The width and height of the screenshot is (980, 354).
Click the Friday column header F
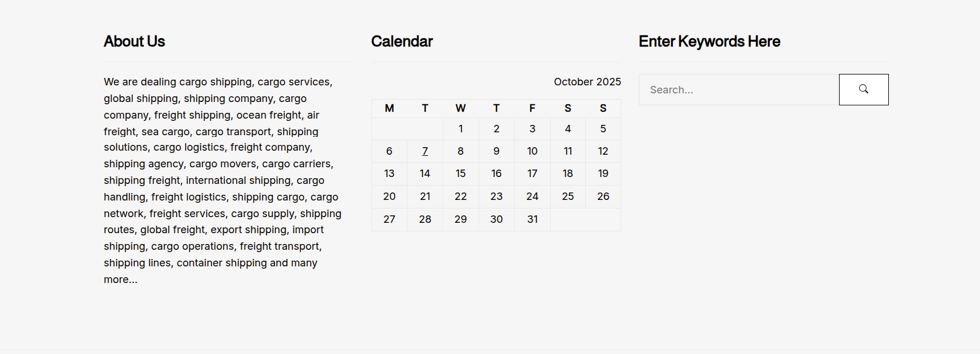point(532,108)
